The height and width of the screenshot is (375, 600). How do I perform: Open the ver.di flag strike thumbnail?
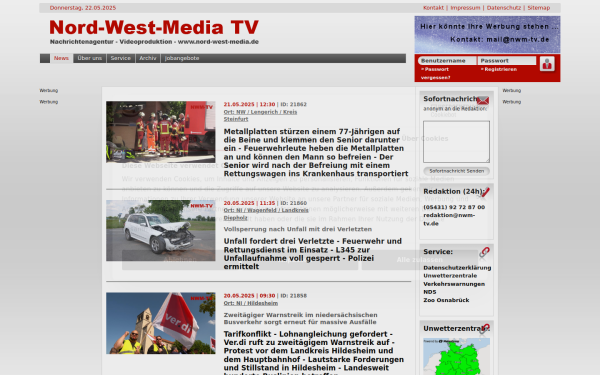(x=161, y=323)
